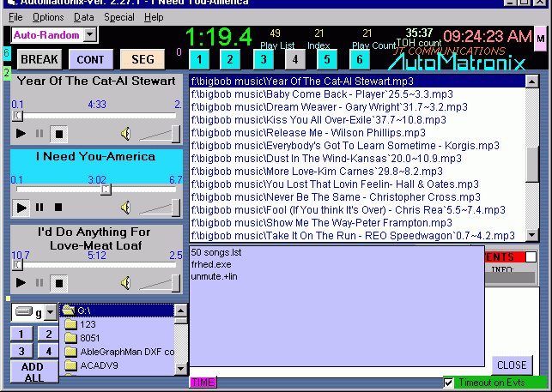
Task: Uncheck the Timeout on Evts checkbox
Action: (x=449, y=383)
